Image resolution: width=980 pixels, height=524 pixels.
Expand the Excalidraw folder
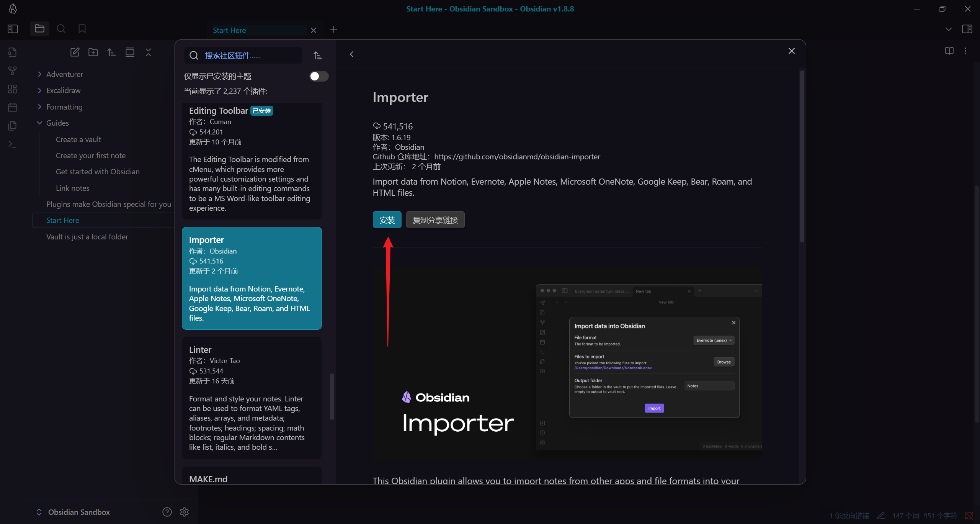pyautogui.click(x=63, y=90)
